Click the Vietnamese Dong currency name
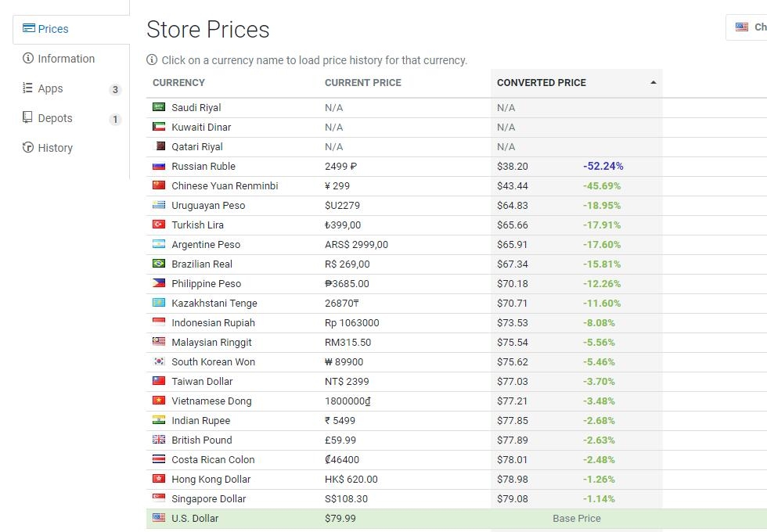The image size is (767, 532). pyautogui.click(x=211, y=401)
